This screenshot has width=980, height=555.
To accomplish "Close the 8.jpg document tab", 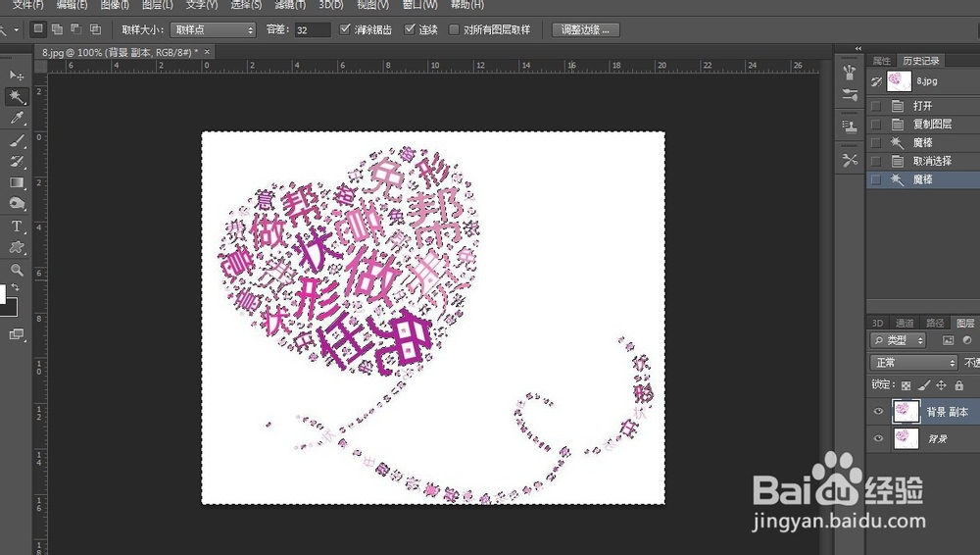I will [x=207, y=52].
